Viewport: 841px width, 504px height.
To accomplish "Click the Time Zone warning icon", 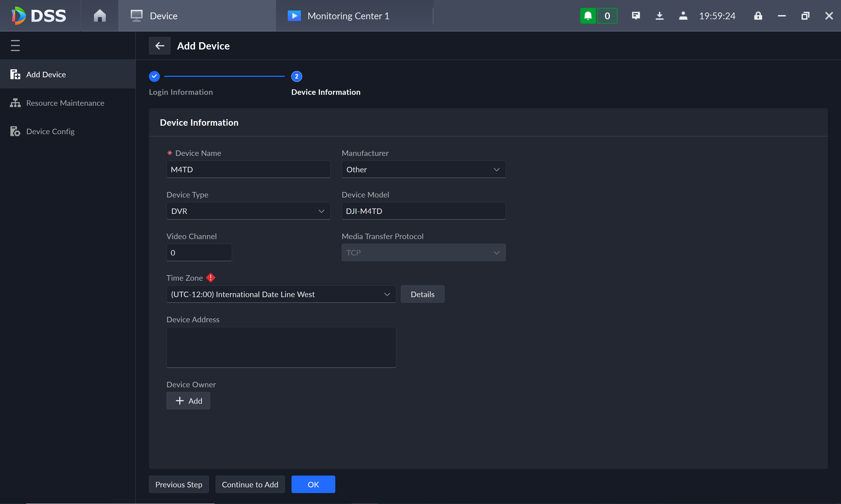I will pos(211,278).
